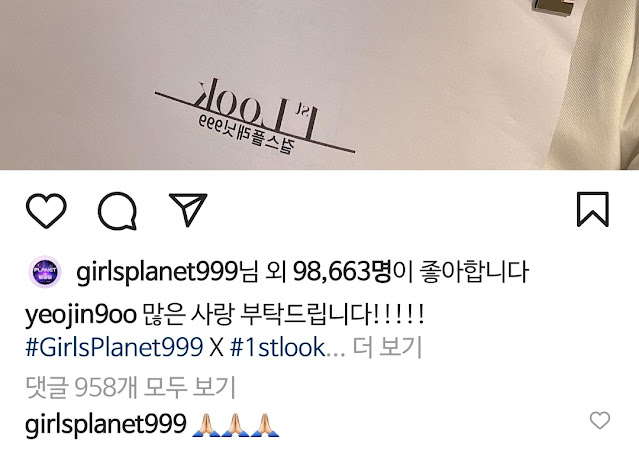This screenshot has height=450, width=639.
Task: Tap the caption text 많은 사랑 부탁드립니다
Action: coord(284,315)
